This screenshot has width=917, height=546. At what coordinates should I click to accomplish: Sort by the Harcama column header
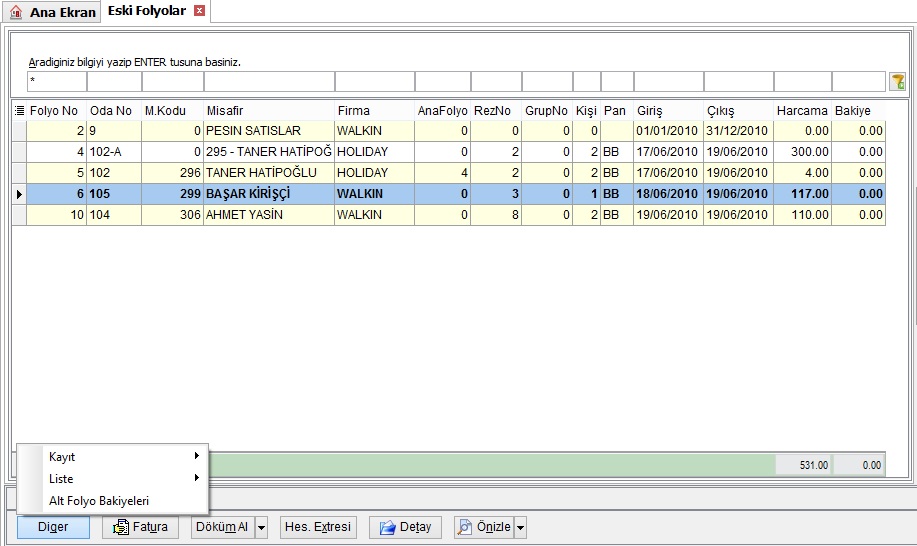coord(802,110)
